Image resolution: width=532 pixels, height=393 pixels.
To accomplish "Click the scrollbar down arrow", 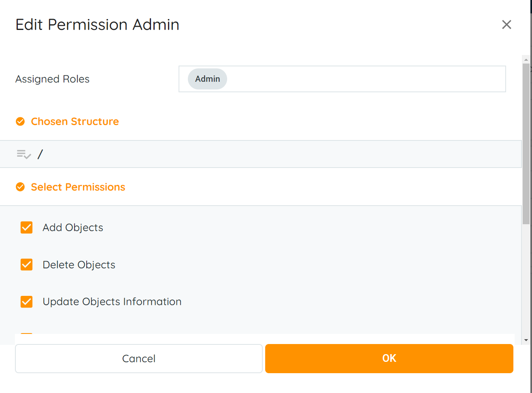I will coord(526,340).
